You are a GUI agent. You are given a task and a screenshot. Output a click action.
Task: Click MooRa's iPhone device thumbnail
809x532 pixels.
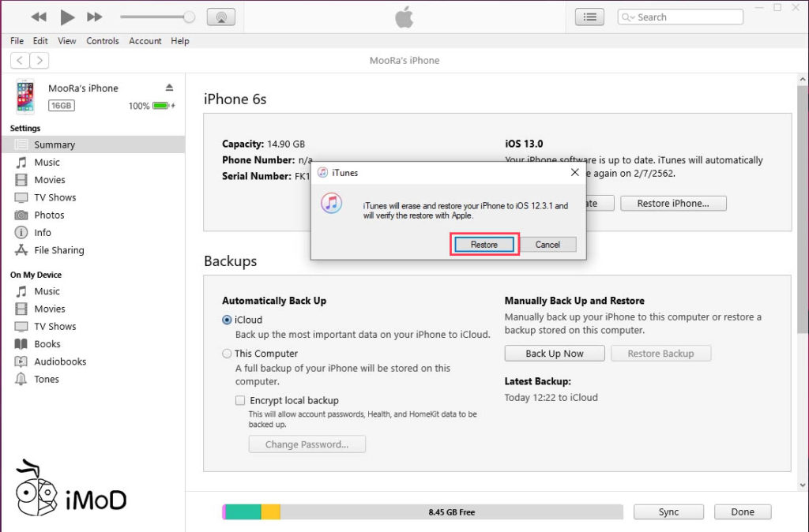(x=25, y=96)
